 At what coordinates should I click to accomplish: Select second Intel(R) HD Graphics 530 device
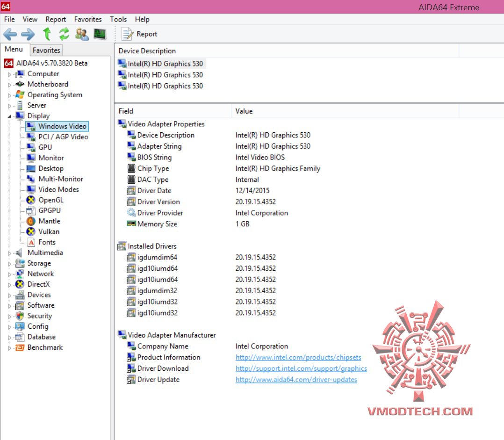coord(160,75)
